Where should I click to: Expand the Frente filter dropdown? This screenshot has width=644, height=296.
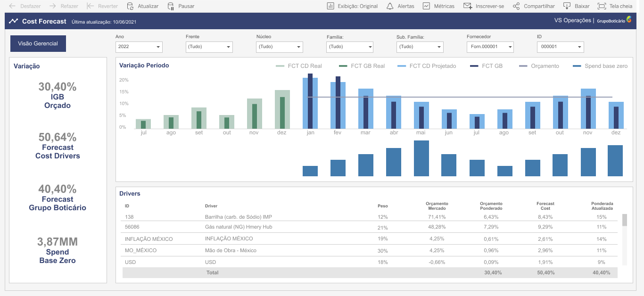pyautogui.click(x=209, y=47)
